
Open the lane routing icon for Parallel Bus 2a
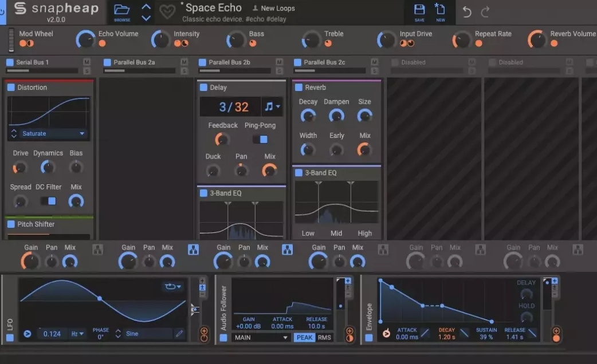click(194, 250)
